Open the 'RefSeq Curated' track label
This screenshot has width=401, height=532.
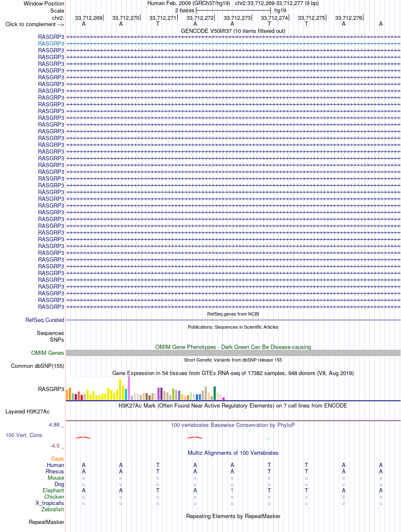[x=45, y=320]
